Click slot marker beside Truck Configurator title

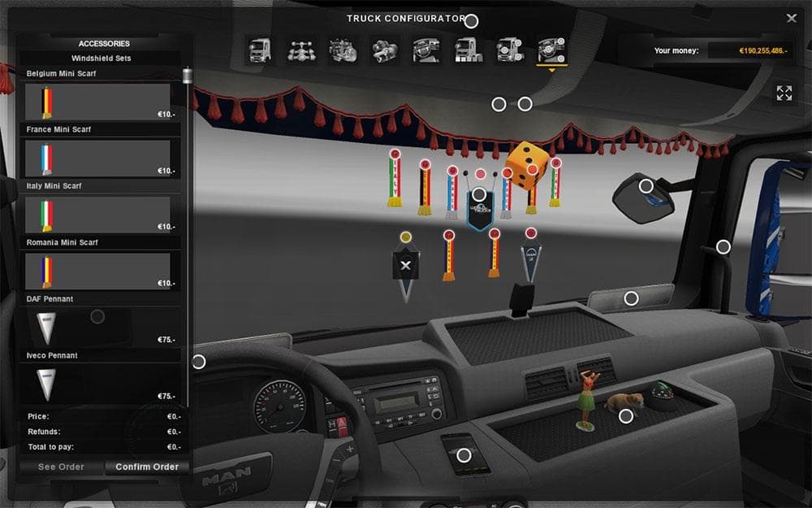tap(471, 21)
